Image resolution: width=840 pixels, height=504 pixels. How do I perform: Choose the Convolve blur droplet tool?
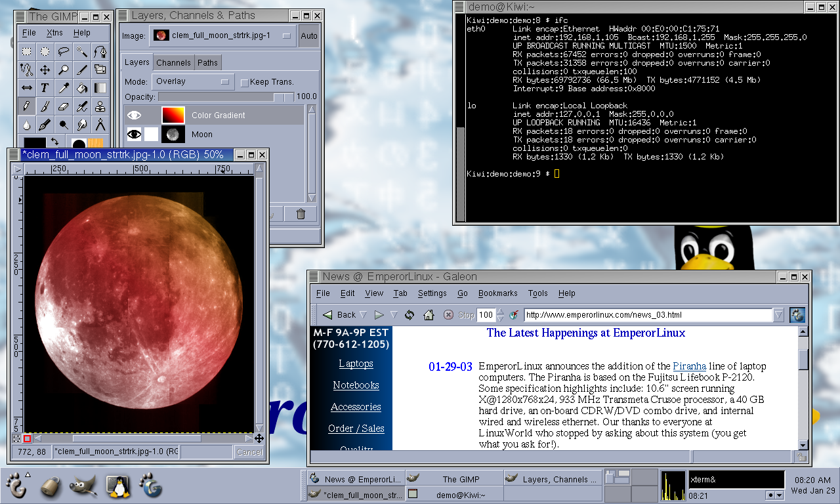(x=26, y=124)
